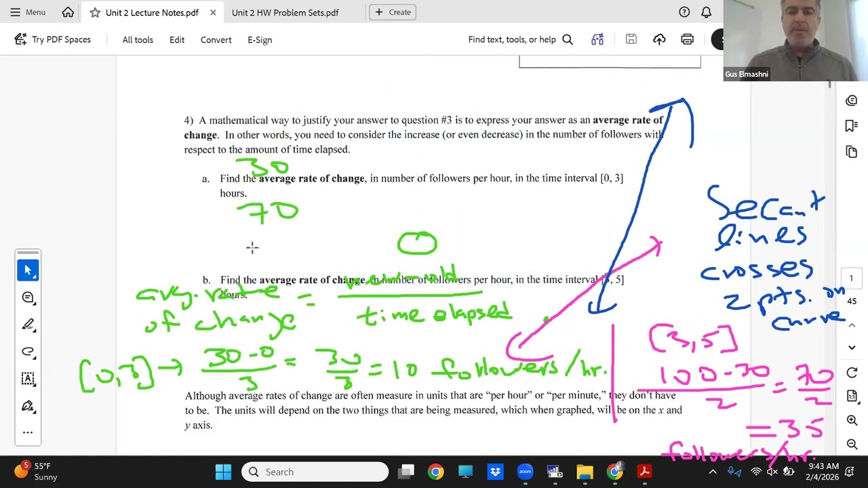Screen dimensions: 868x488
Task: Open bookmarks panel on right rail
Action: [852, 126]
